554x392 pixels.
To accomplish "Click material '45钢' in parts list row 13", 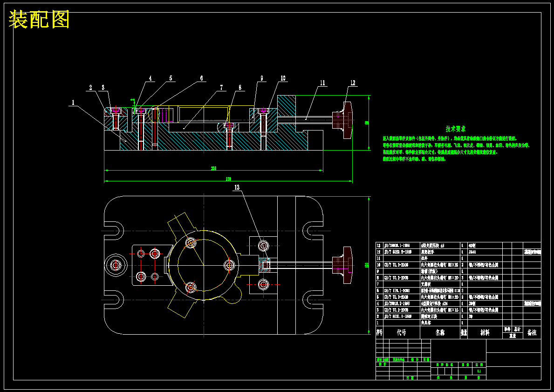I will 472,246.
